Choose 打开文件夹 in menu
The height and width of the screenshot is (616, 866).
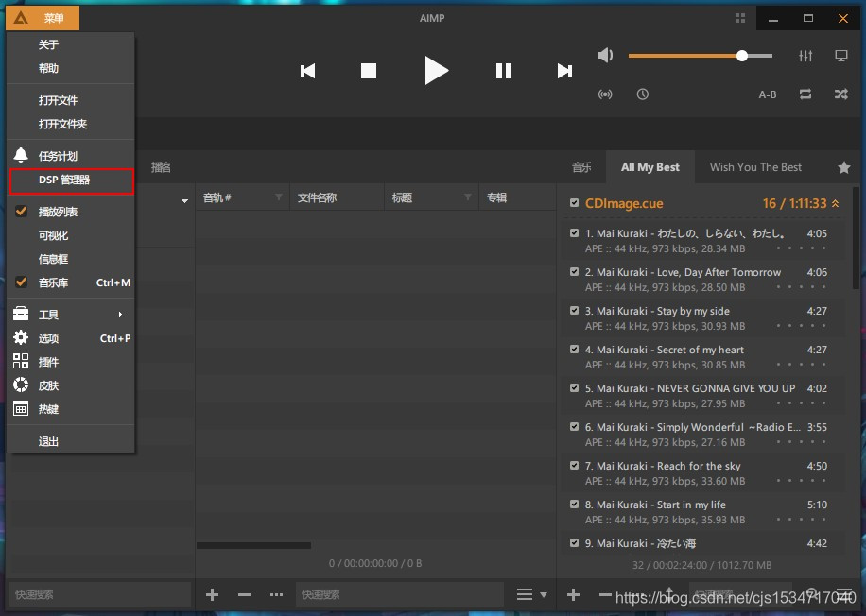coord(71,124)
